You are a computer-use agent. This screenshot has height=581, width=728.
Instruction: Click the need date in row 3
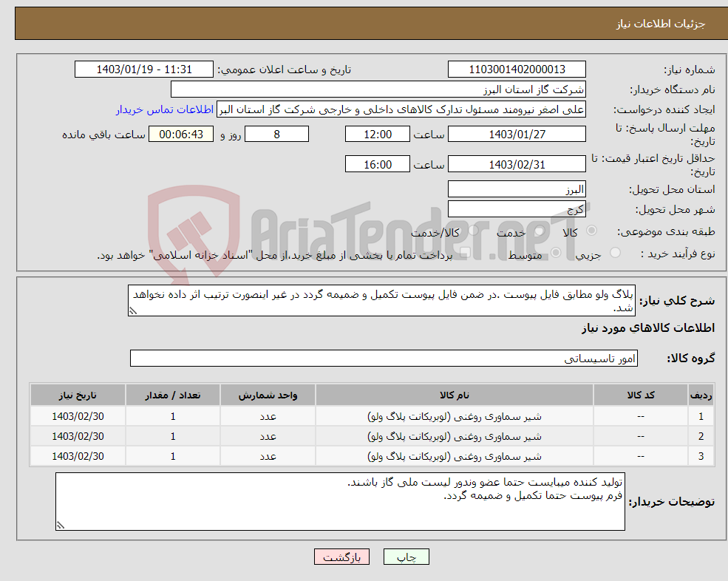pyautogui.click(x=78, y=457)
